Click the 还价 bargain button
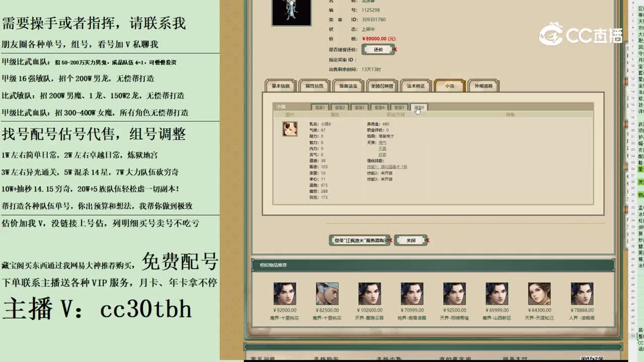Screen dimensions: 644x362 pos(378,49)
